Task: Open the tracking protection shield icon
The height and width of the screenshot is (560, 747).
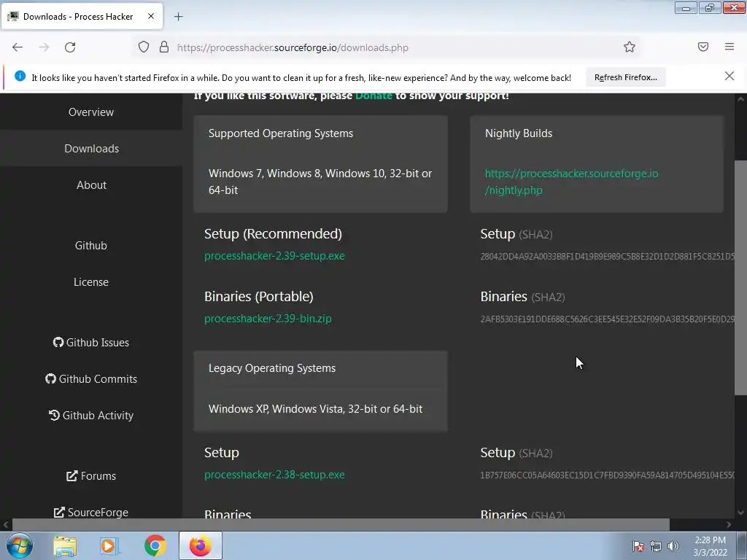Action: pos(144,47)
